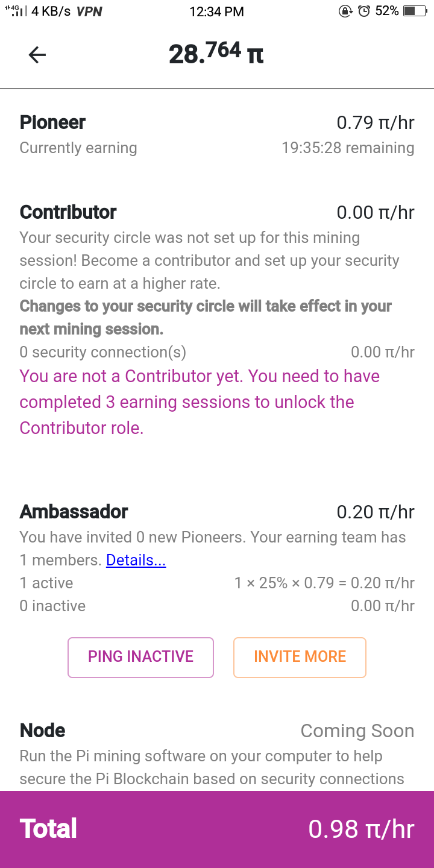Tap the pink not-a-Contributor notice
The width and height of the screenshot is (434, 868).
click(x=200, y=402)
